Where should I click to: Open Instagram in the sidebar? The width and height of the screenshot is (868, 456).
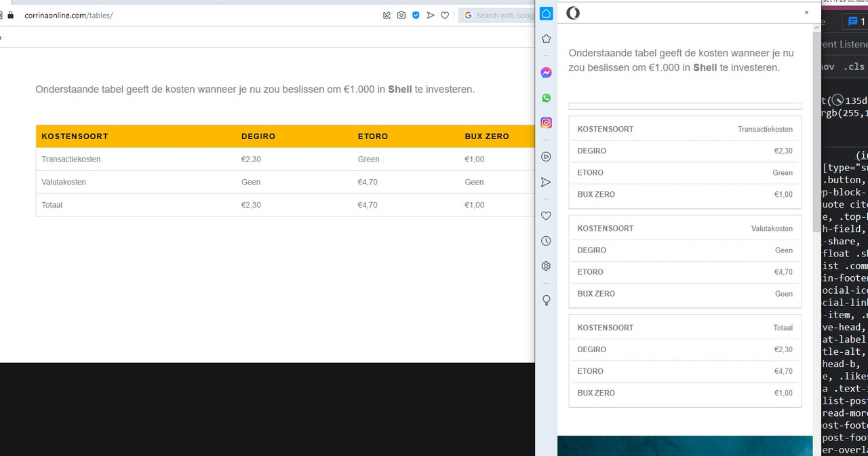pyautogui.click(x=546, y=123)
